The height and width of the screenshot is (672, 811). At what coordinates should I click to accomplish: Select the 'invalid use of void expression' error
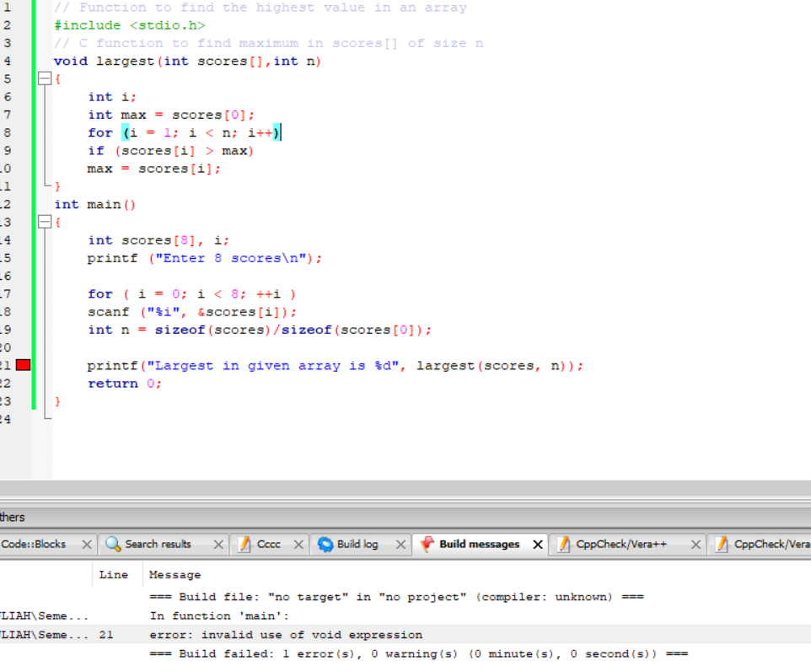tap(287, 634)
